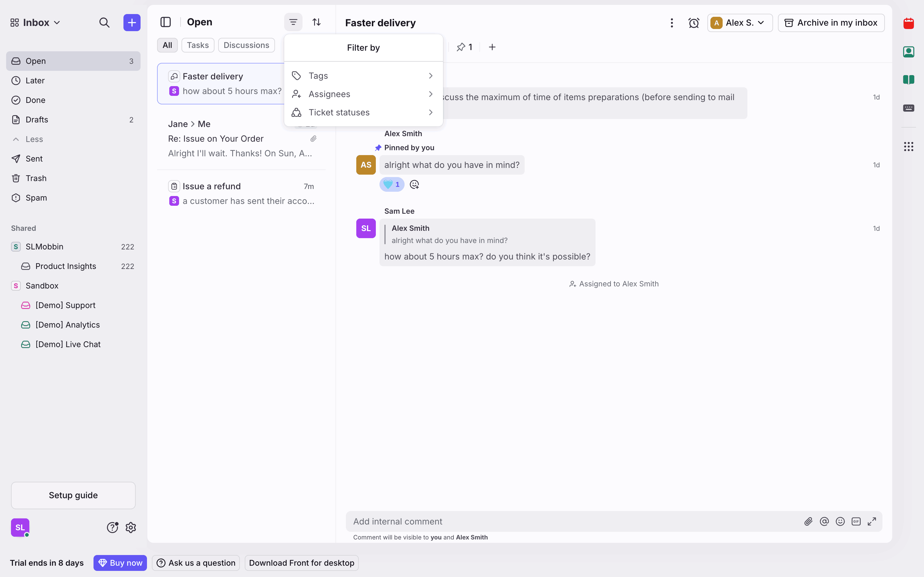Click the Add internal comment field
Screen dimensions: 924x577
click(573, 521)
